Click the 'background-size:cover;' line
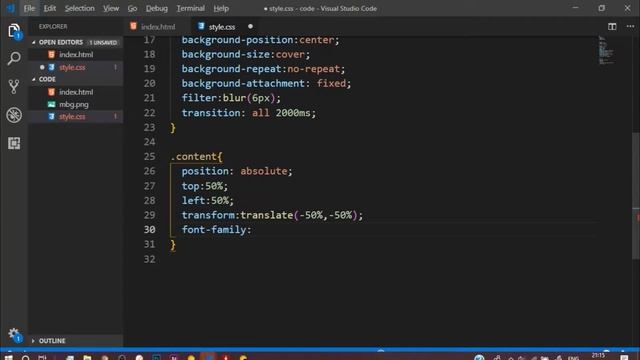640x360 pixels. point(246,54)
